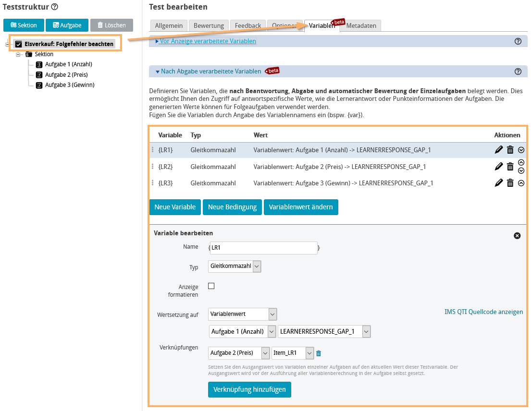Edit the {LR1} variable with the pencil icon
Image resolution: width=532 pixels, height=411 pixels.
pyautogui.click(x=499, y=150)
